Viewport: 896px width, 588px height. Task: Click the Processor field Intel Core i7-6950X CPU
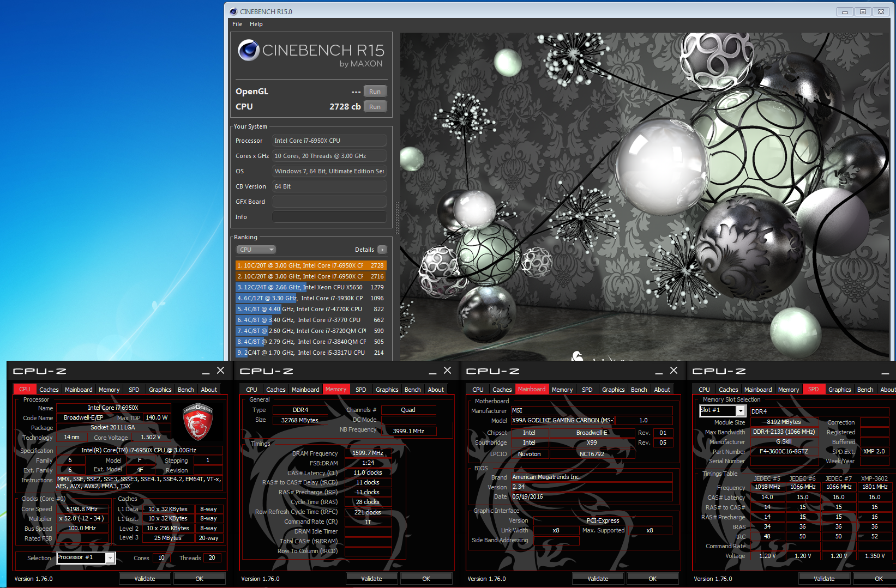point(329,141)
